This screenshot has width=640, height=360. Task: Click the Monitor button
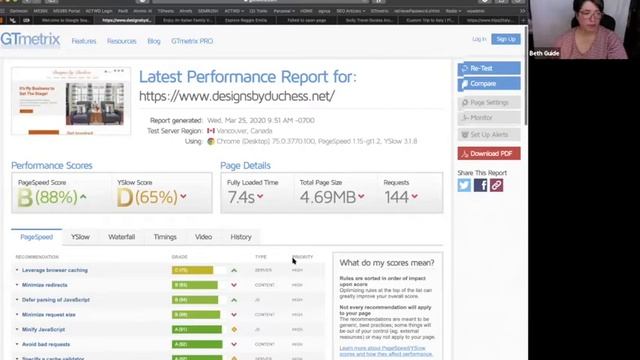tap(489, 118)
